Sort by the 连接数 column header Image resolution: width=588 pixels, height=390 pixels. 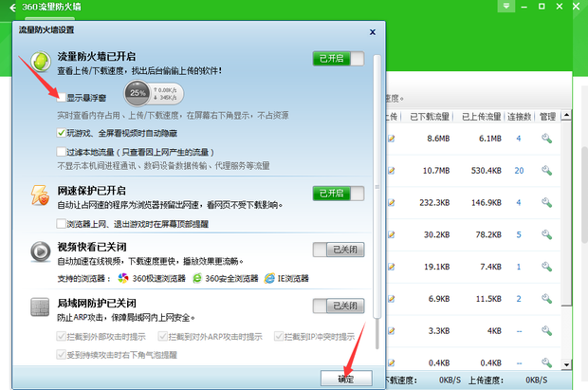point(520,117)
